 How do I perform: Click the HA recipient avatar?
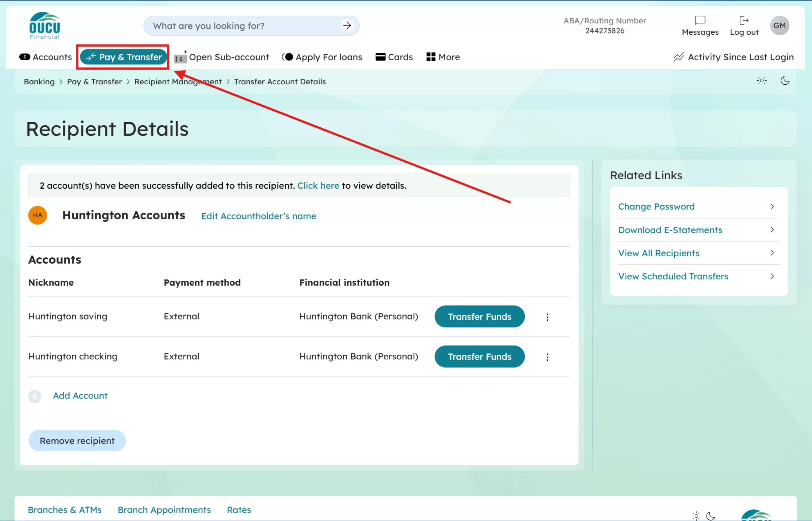pos(37,215)
